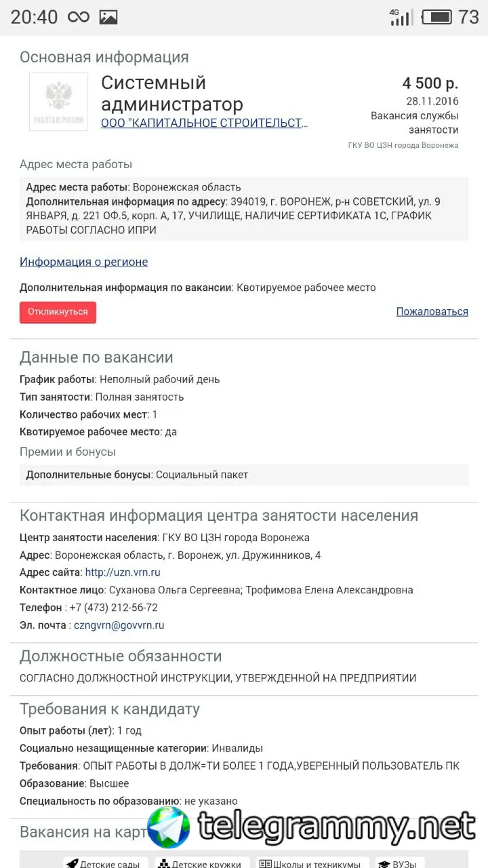The height and width of the screenshot is (868, 488).
Task: Select the Школы и техникумы map tab
Action: (x=310, y=863)
